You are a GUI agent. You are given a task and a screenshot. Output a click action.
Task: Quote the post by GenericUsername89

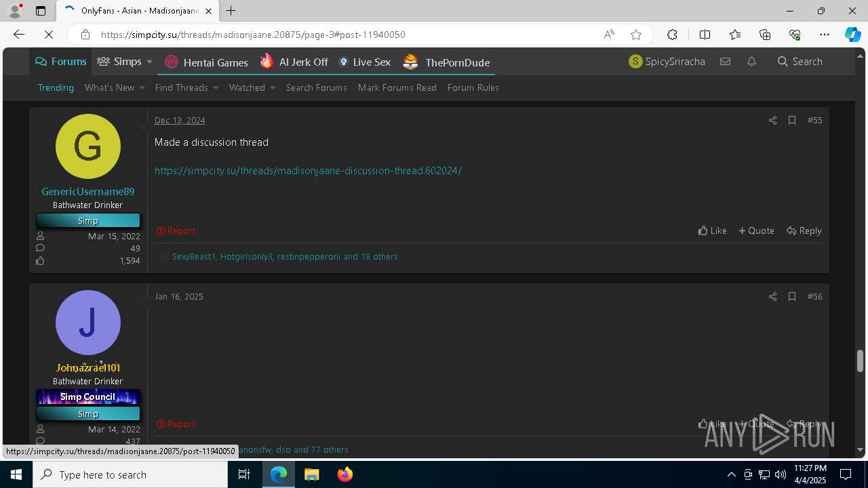[756, 230]
